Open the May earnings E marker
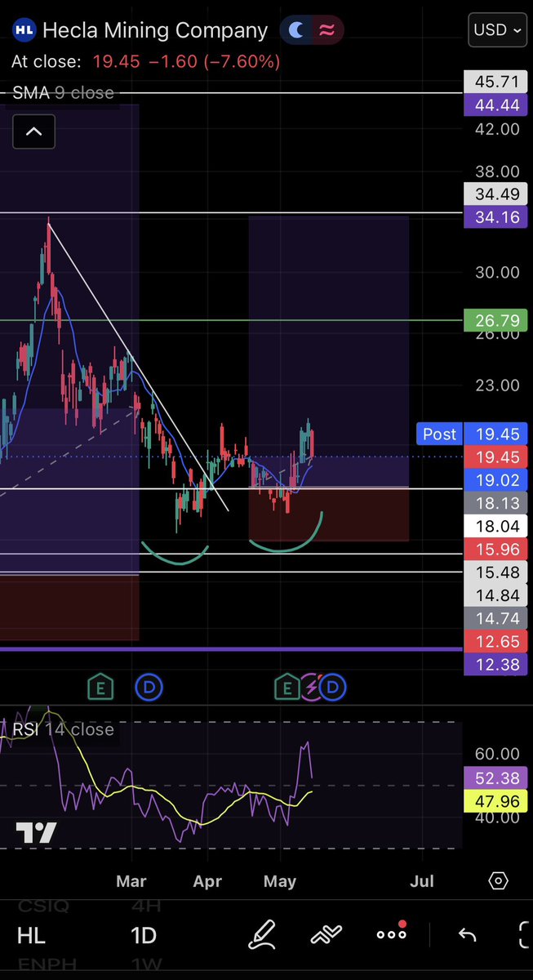This screenshot has width=533, height=980. (x=286, y=688)
